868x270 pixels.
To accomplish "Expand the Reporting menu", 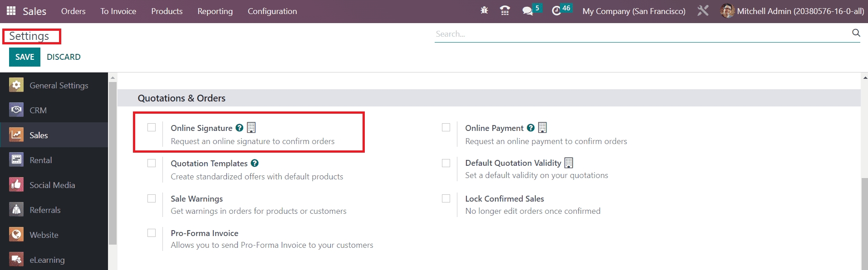I will tap(215, 11).
